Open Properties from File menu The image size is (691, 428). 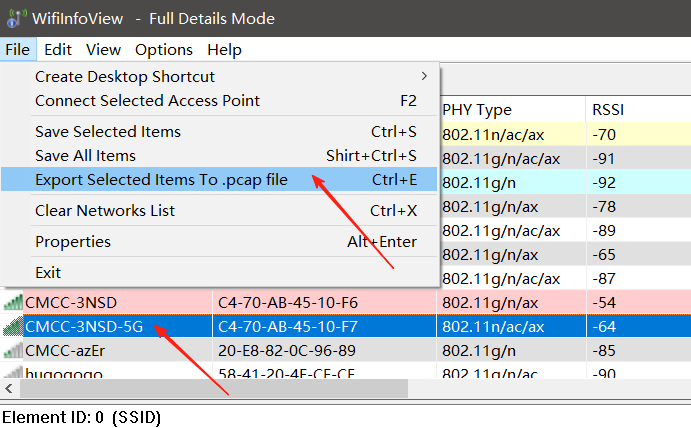[219, 242]
